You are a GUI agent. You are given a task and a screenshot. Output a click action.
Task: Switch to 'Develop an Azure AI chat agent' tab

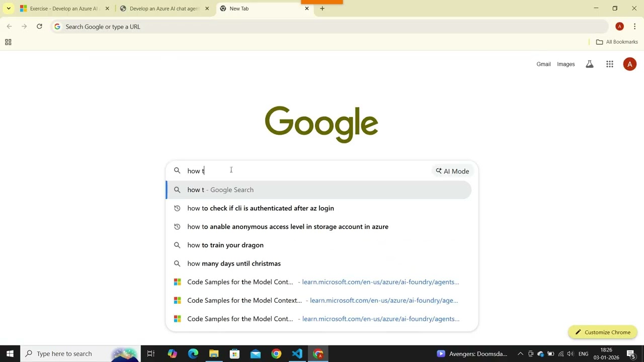[164, 9]
